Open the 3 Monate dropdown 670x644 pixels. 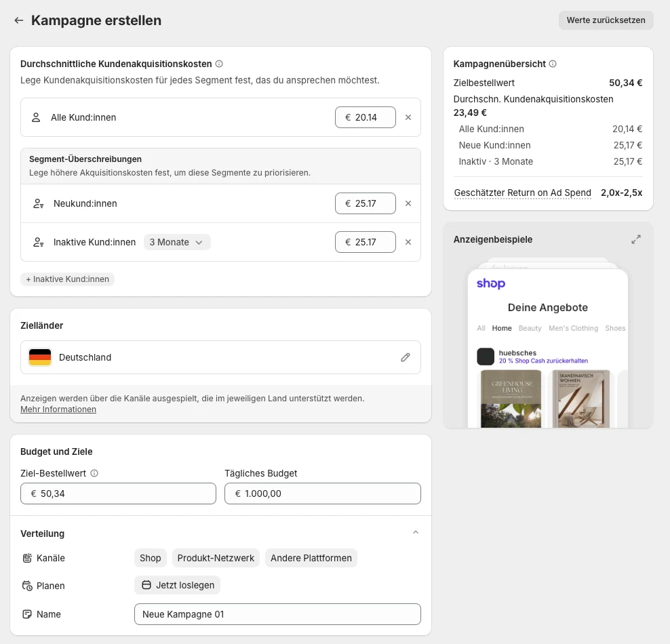(177, 242)
